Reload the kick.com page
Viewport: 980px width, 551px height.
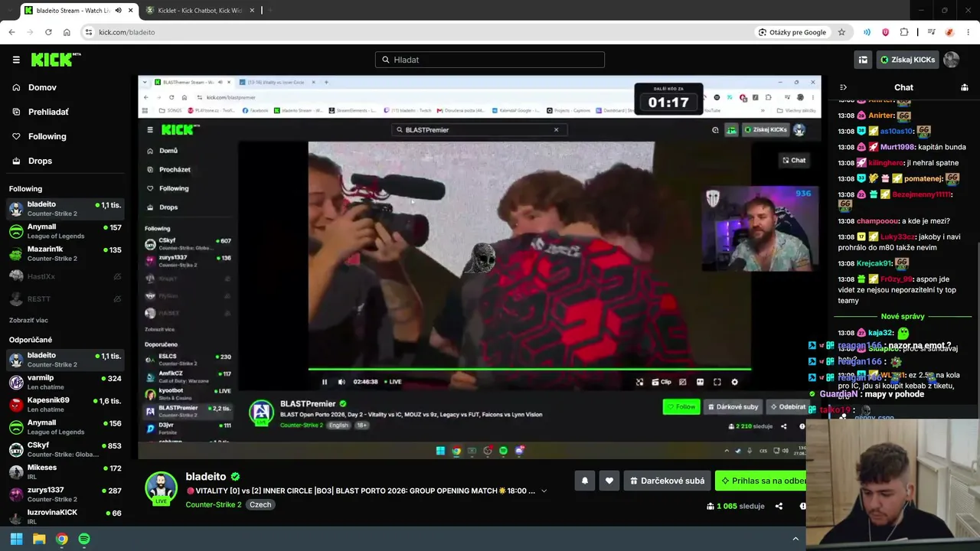48,32
